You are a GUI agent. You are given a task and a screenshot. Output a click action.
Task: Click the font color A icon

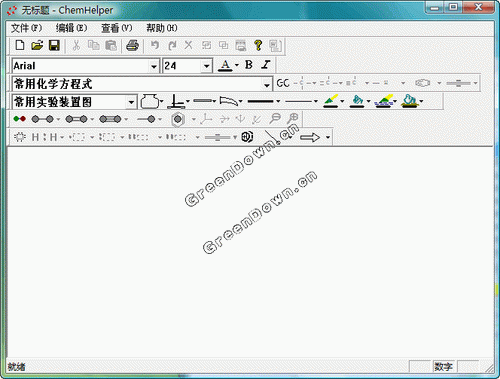(x=226, y=65)
